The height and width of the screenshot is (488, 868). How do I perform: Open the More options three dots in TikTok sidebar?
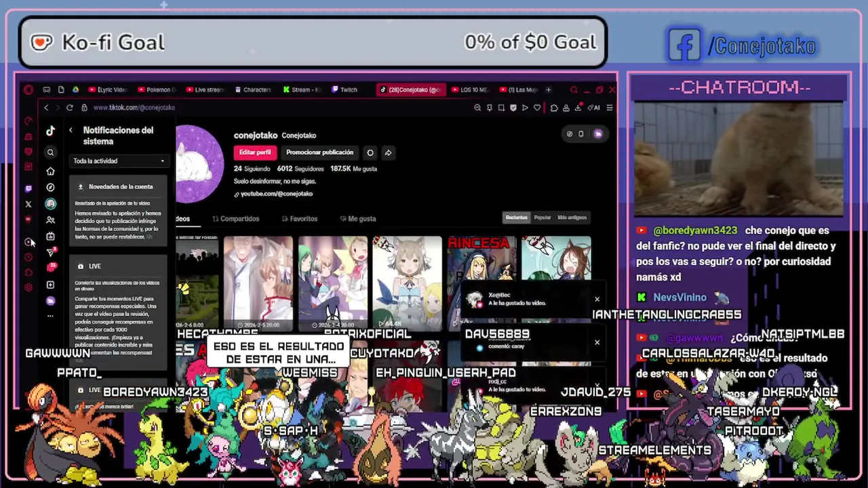coord(50,316)
